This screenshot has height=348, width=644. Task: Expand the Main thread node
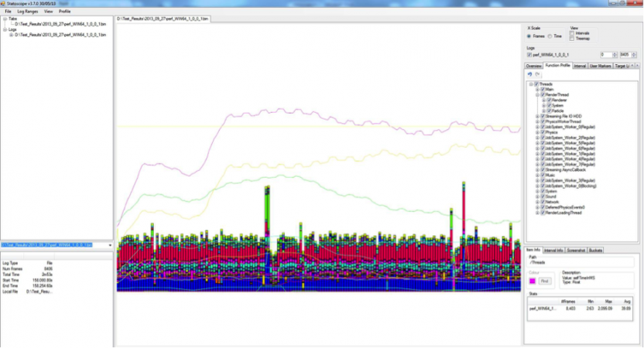[537, 89]
